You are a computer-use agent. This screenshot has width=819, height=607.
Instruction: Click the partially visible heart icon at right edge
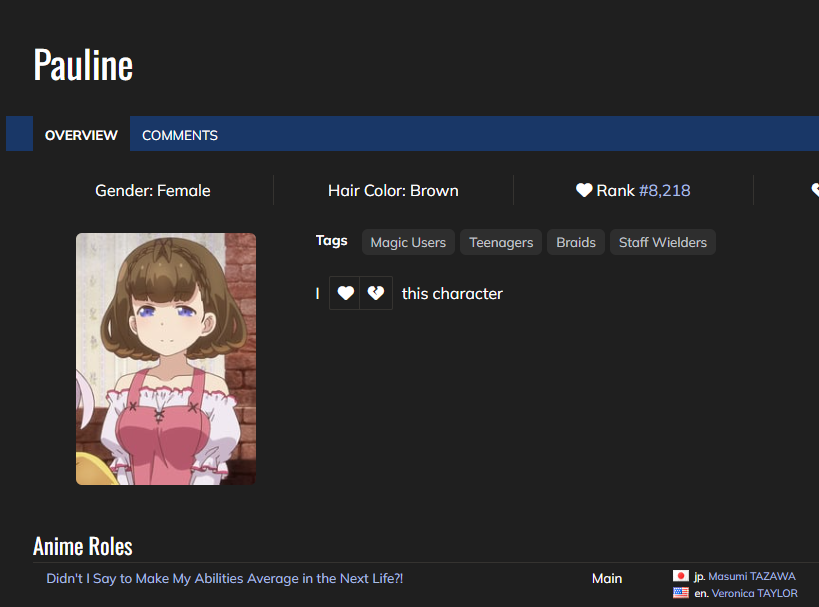(x=814, y=190)
